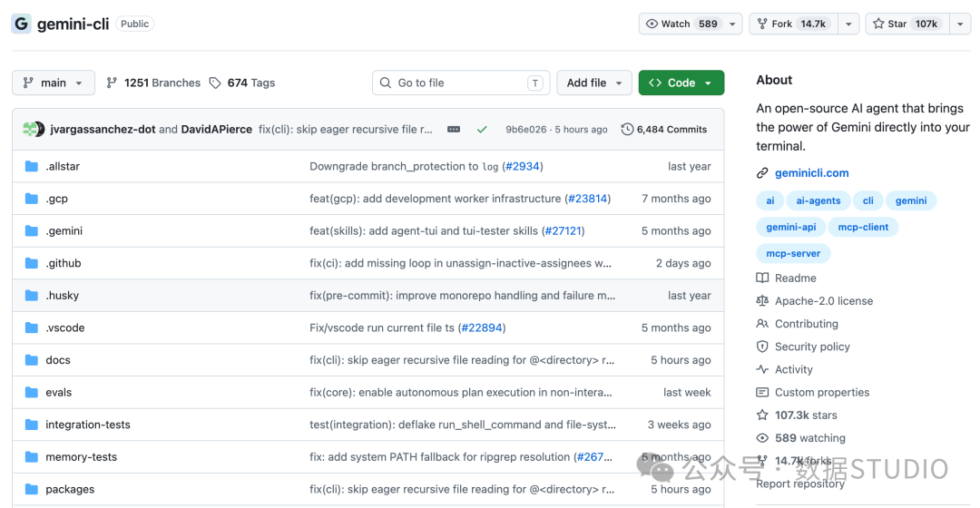Viewport: 980px width, 508px height.
Task: Select the mcp-server topic tag
Action: (793, 253)
